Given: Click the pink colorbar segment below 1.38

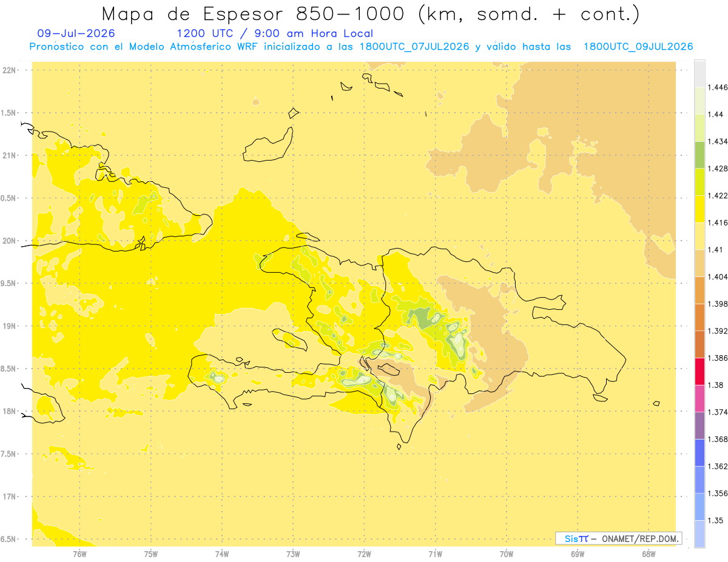Looking at the screenshot, I should pos(699,398).
